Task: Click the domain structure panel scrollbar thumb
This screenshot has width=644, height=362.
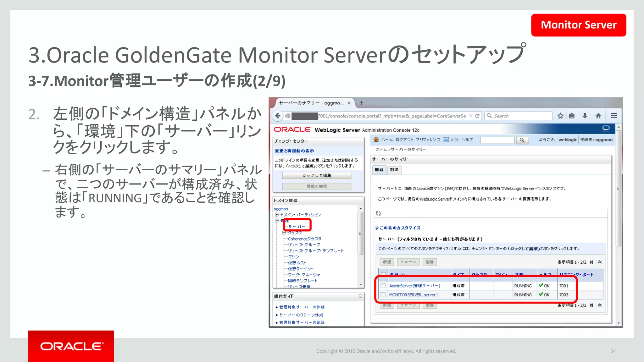Action: click(360, 233)
